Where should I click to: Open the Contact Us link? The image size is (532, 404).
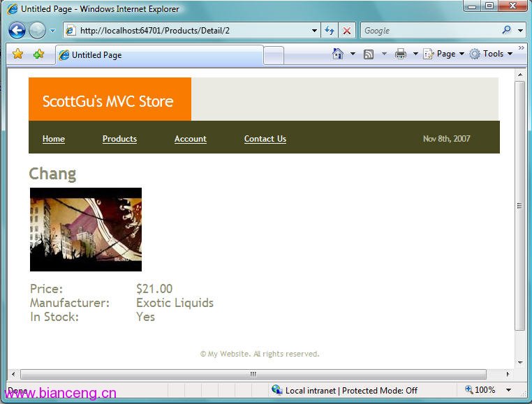pyautogui.click(x=265, y=139)
